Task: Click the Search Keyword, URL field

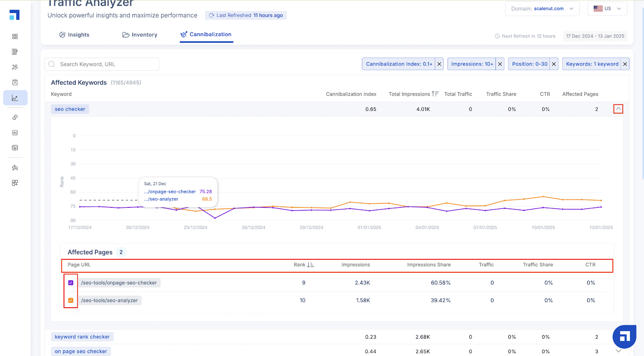Action: click(x=102, y=64)
